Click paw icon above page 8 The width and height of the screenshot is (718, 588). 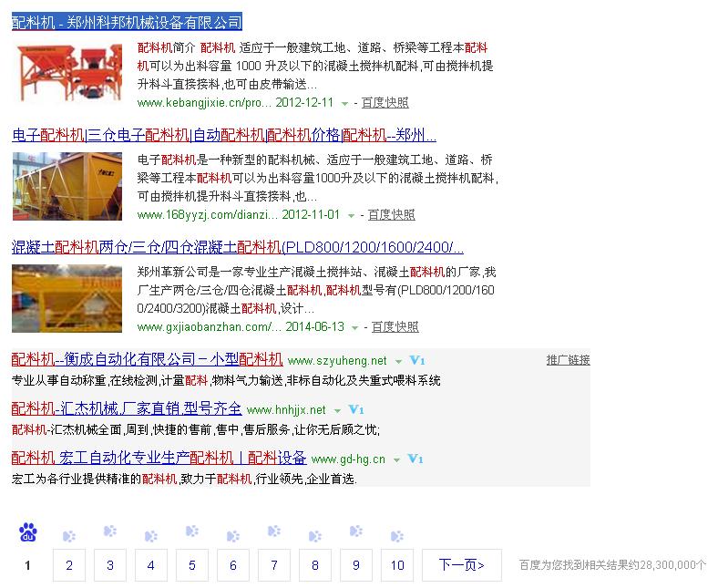(x=315, y=536)
